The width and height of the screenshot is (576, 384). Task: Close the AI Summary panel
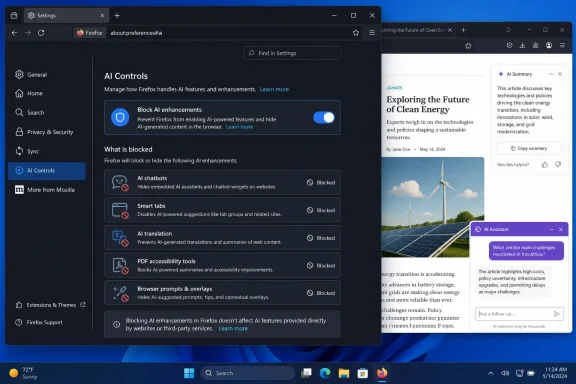coord(560,74)
